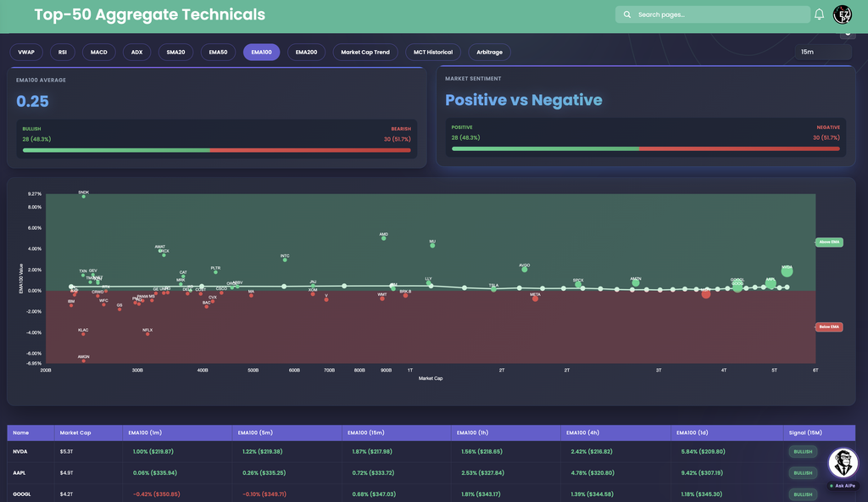Click the Positive vs Negative sentiment bar
This screenshot has height=502, width=868.
645,148
